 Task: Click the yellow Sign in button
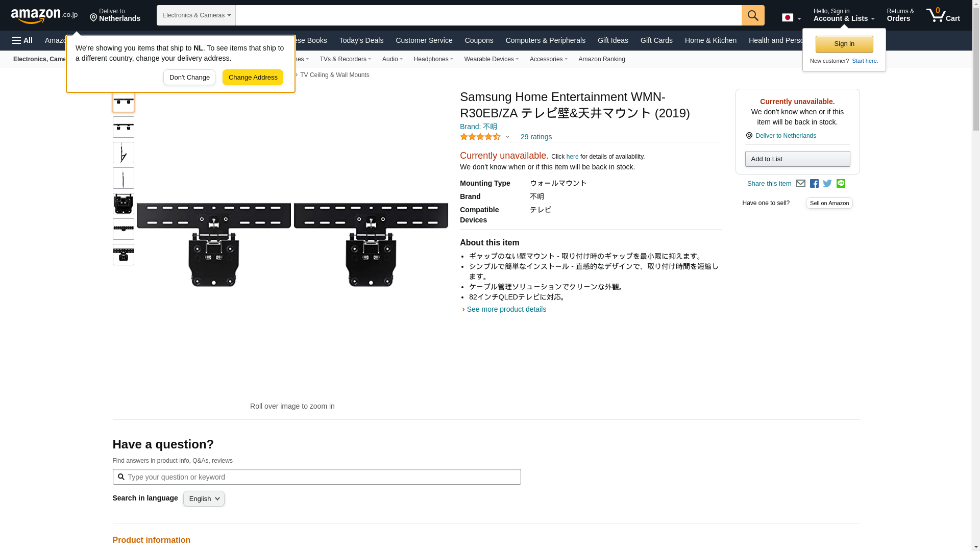(x=844, y=44)
